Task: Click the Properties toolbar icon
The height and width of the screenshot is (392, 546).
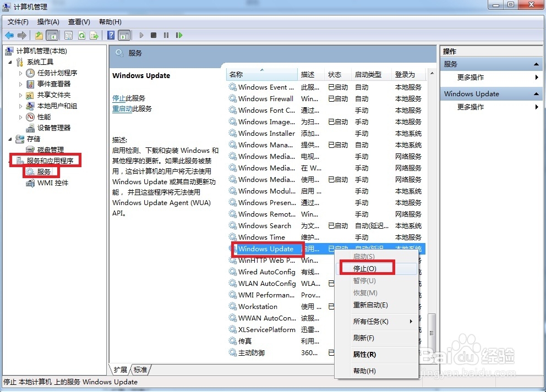Action: pos(69,35)
